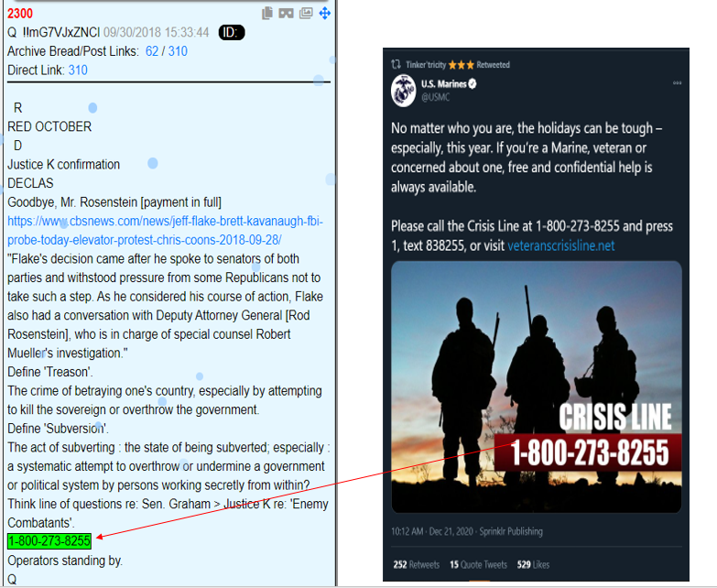This screenshot has height=588, width=717.
Task: Open the post images gallery icon
Action: (x=306, y=13)
